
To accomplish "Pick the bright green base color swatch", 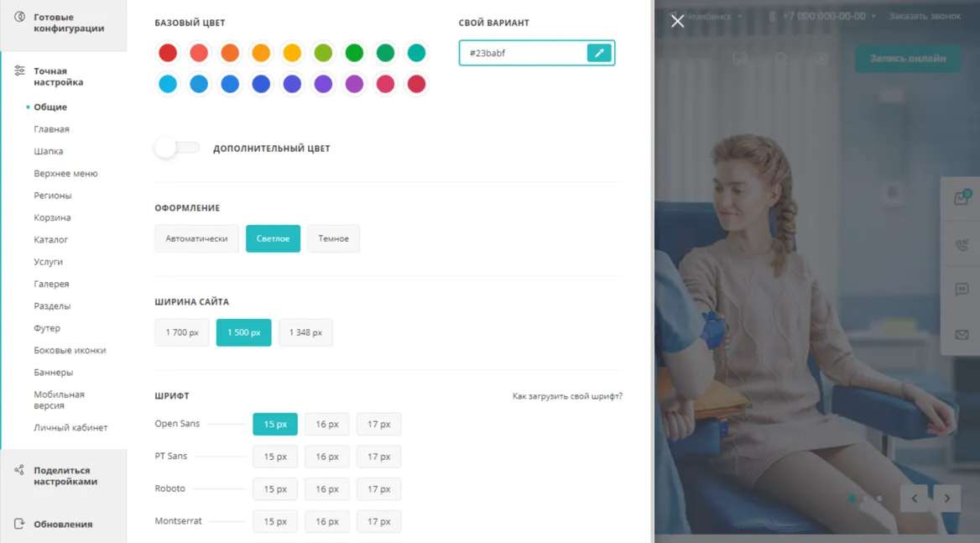I will pos(354,53).
